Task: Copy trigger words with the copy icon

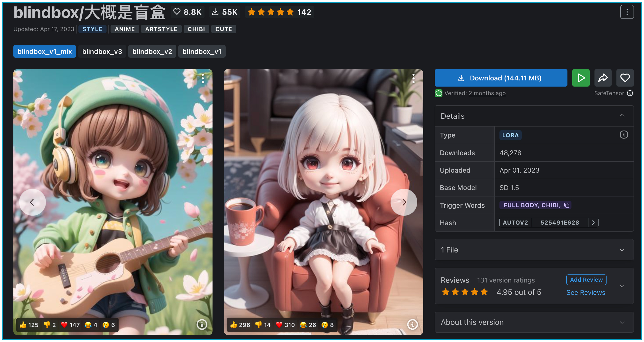Action: pyautogui.click(x=567, y=205)
